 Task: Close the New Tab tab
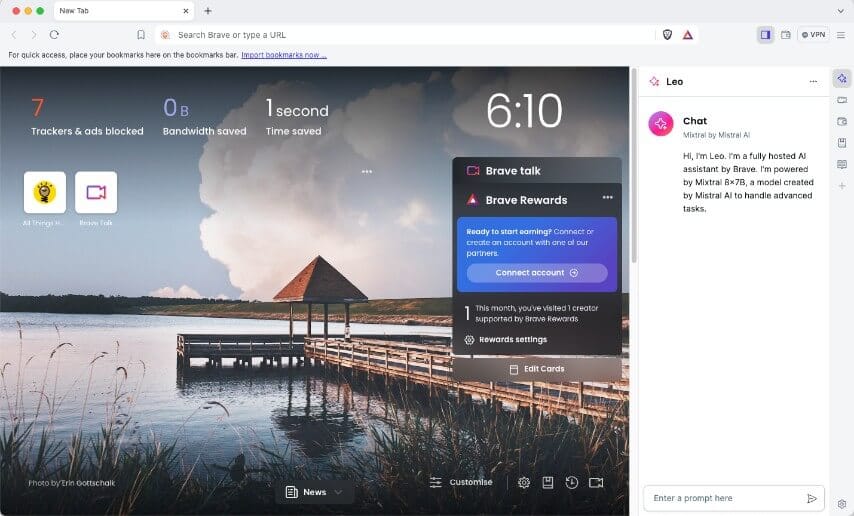186,11
